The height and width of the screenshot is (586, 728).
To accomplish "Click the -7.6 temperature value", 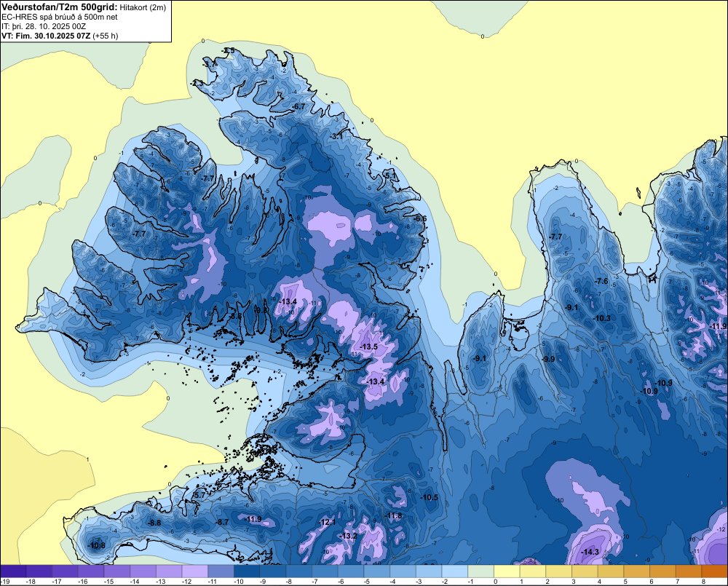I will [x=601, y=281].
